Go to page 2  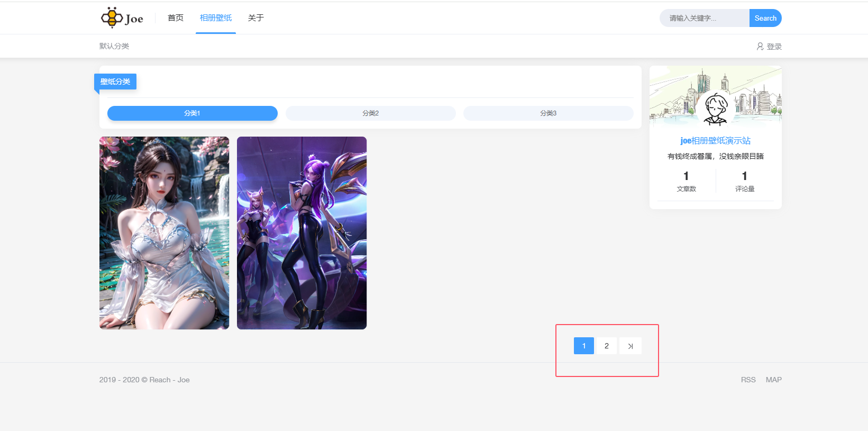[x=607, y=346]
